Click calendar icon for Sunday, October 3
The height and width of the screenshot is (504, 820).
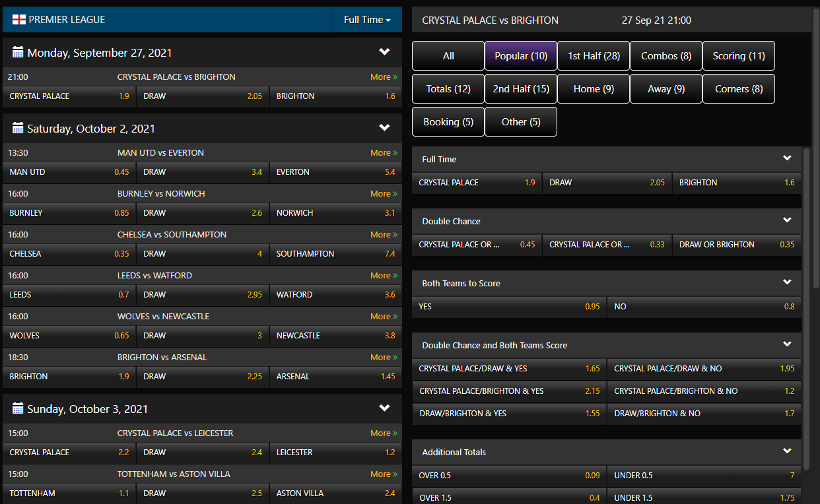[x=18, y=409]
